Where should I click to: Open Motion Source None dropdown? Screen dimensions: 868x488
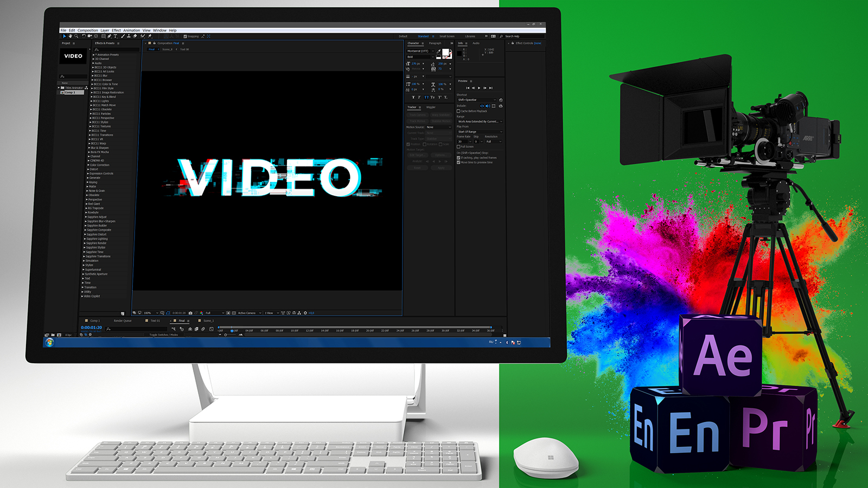(x=438, y=127)
